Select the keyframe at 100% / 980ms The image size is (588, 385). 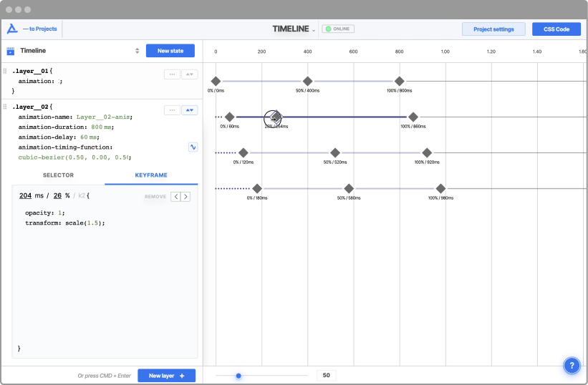(x=440, y=188)
